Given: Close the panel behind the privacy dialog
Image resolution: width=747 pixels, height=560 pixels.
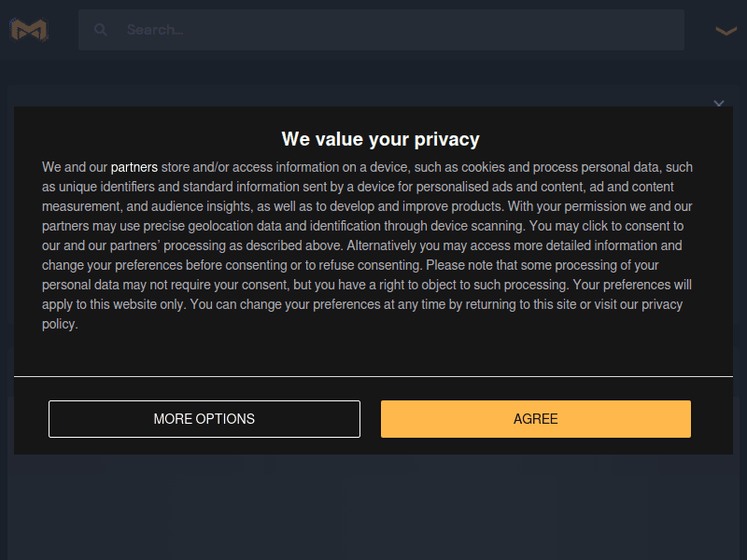Looking at the screenshot, I should pyautogui.click(x=718, y=103).
